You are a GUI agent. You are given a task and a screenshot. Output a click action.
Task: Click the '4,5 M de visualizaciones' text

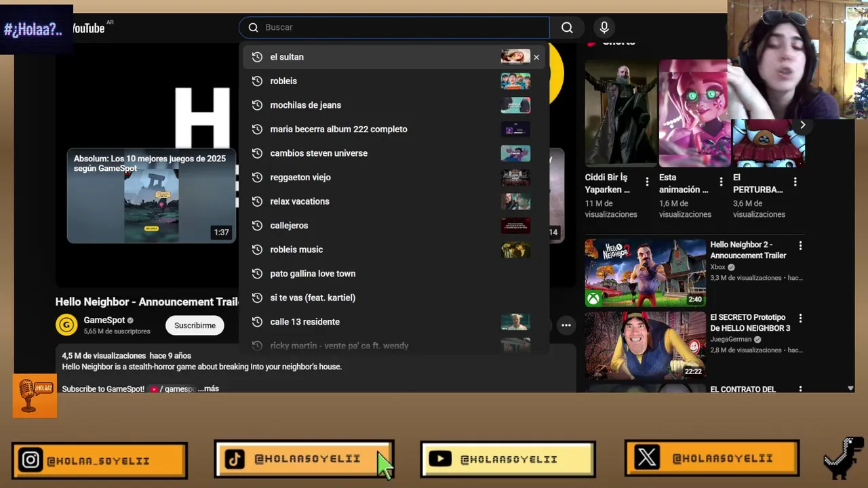[104, 356]
